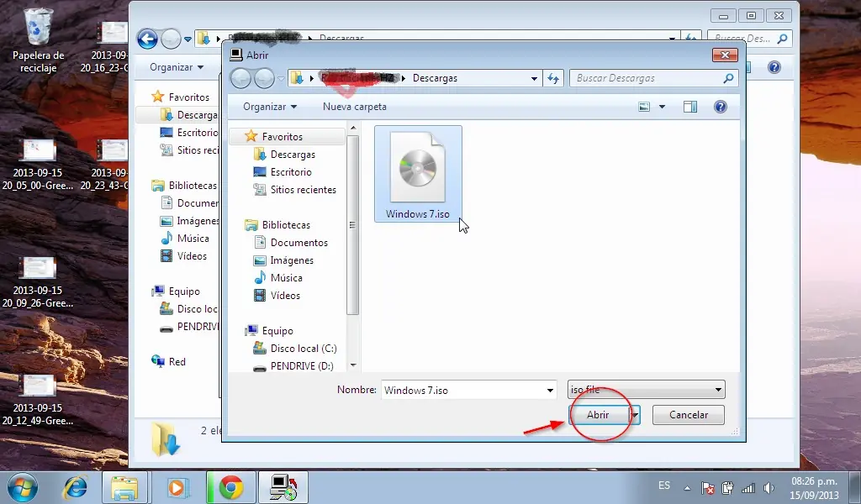Open Organizar menu in the Explorer window behind
The width and height of the screenshot is (861, 504).
(x=177, y=67)
